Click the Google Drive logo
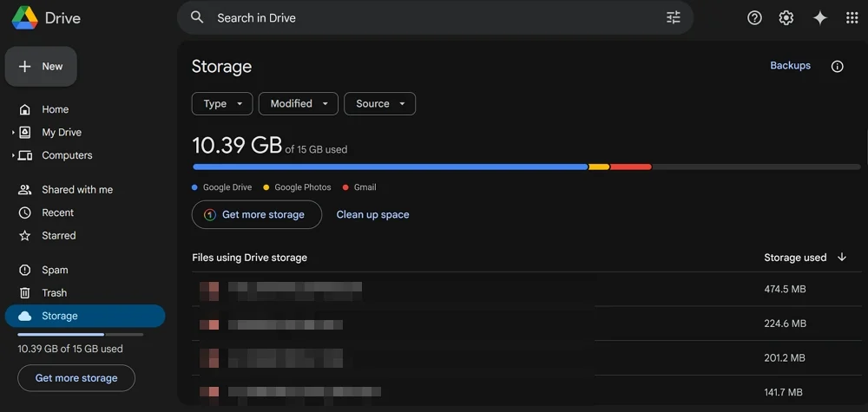Viewport: 868px width, 412px height. click(23, 17)
